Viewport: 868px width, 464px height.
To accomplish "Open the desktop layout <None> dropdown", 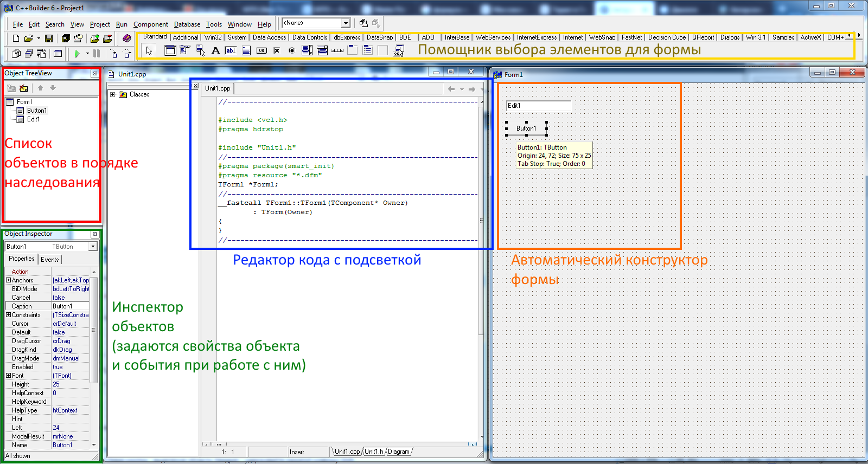I will pyautogui.click(x=346, y=23).
